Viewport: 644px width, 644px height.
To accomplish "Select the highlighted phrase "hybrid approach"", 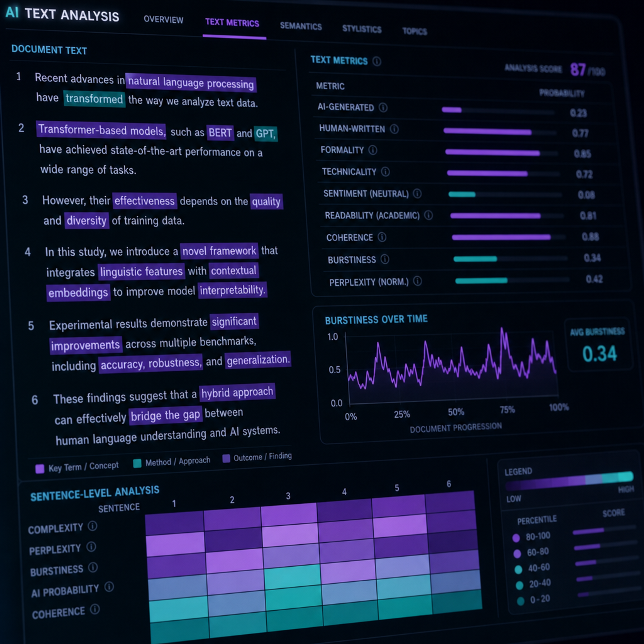I will [x=237, y=393].
